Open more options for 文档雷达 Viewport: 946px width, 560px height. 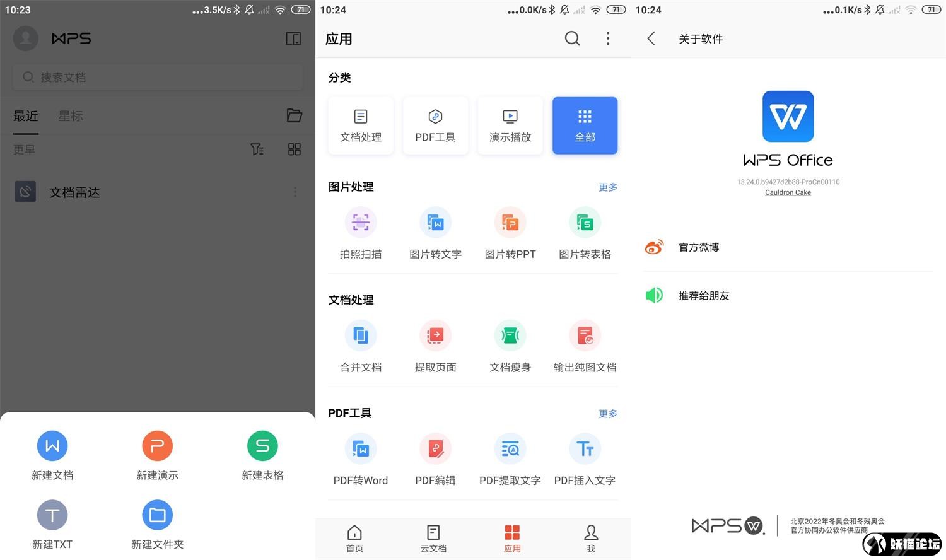[x=295, y=192]
